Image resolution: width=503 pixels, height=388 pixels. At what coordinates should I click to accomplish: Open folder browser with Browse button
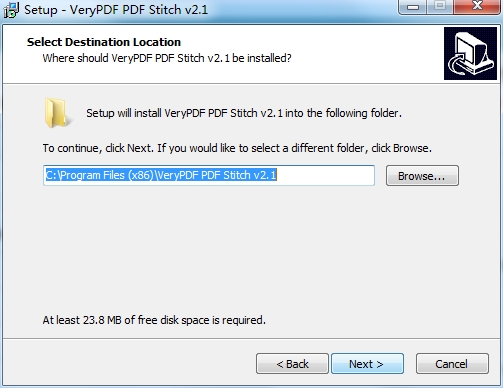[x=422, y=176]
